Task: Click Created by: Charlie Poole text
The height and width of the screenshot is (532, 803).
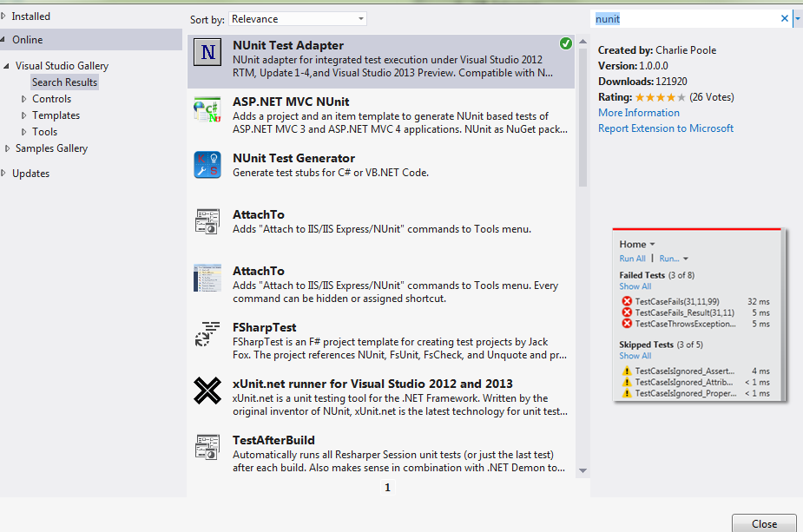Action: click(657, 50)
